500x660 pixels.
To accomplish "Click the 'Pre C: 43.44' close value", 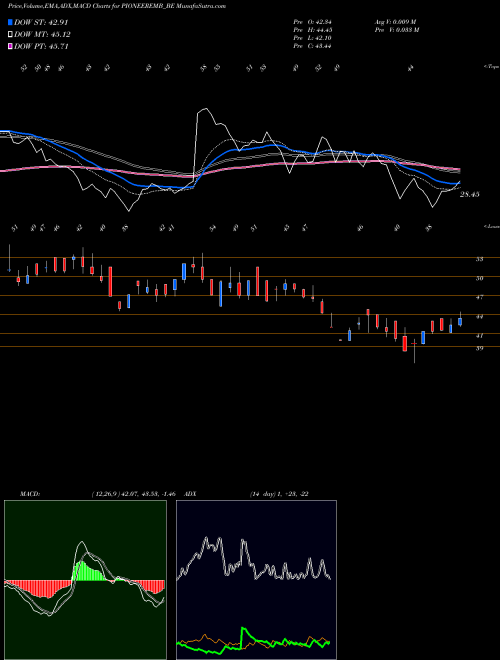I will pos(312,46).
